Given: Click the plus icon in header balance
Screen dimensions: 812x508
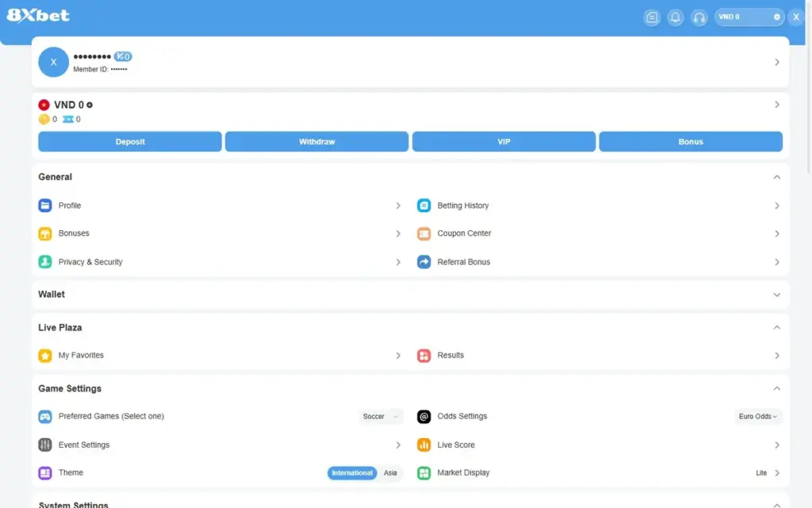Looking at the screenshot, I should click(x=777, y=17).
